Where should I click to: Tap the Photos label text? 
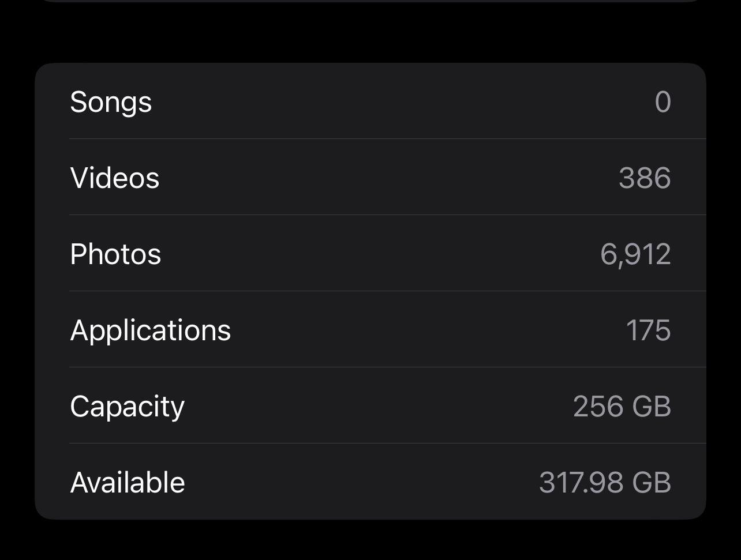click(x=115, y=253)
